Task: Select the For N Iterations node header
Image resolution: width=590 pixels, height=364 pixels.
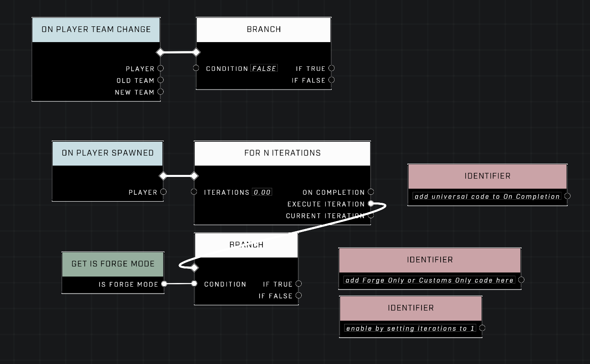Action: pyautogui.click(x=282, y=153)
